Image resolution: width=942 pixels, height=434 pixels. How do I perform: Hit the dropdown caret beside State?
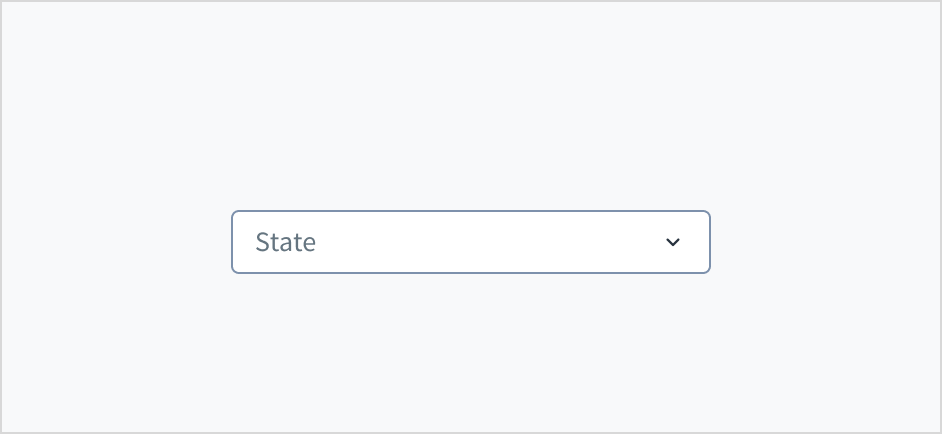673,242
